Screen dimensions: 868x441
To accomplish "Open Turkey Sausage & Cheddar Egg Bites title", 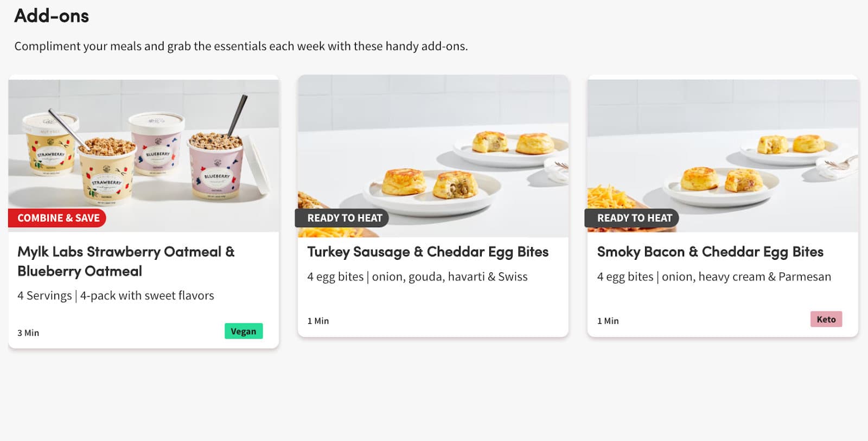I will pos(427,252).
